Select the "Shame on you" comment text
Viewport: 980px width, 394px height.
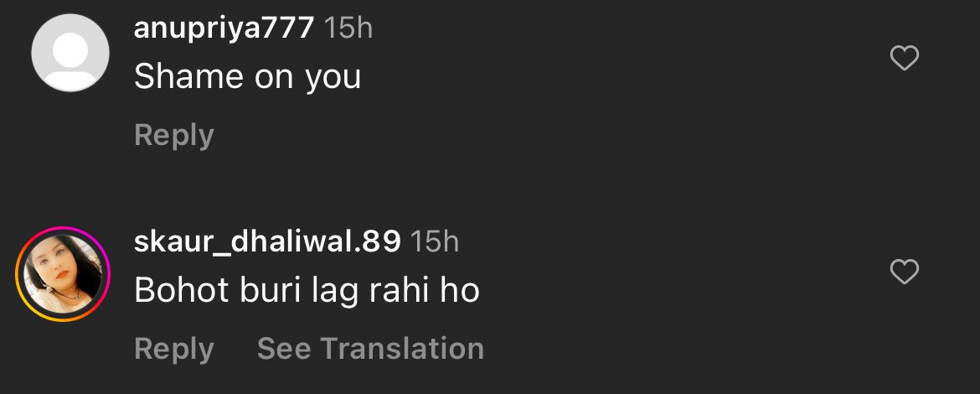[247, 78]
